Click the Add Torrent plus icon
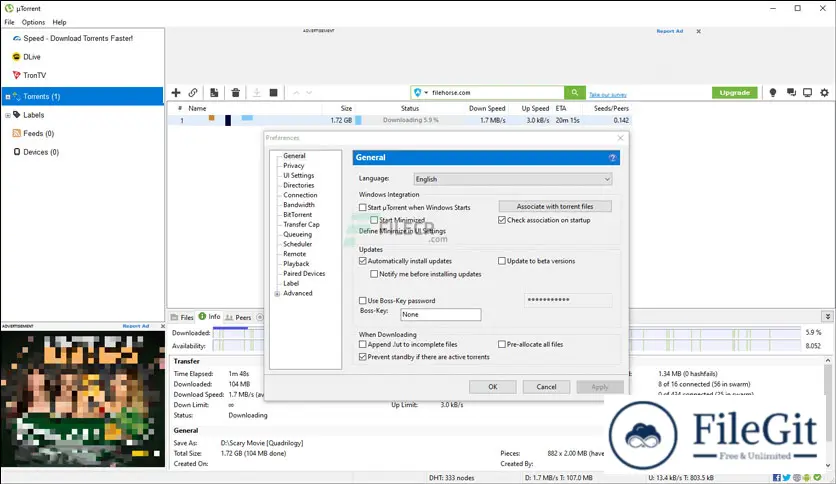 176,93
